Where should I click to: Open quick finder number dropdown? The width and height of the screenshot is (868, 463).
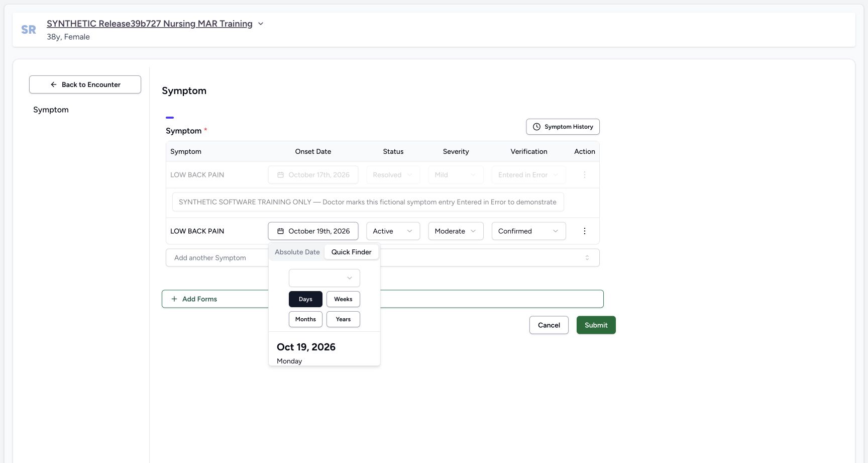(324, 278)
